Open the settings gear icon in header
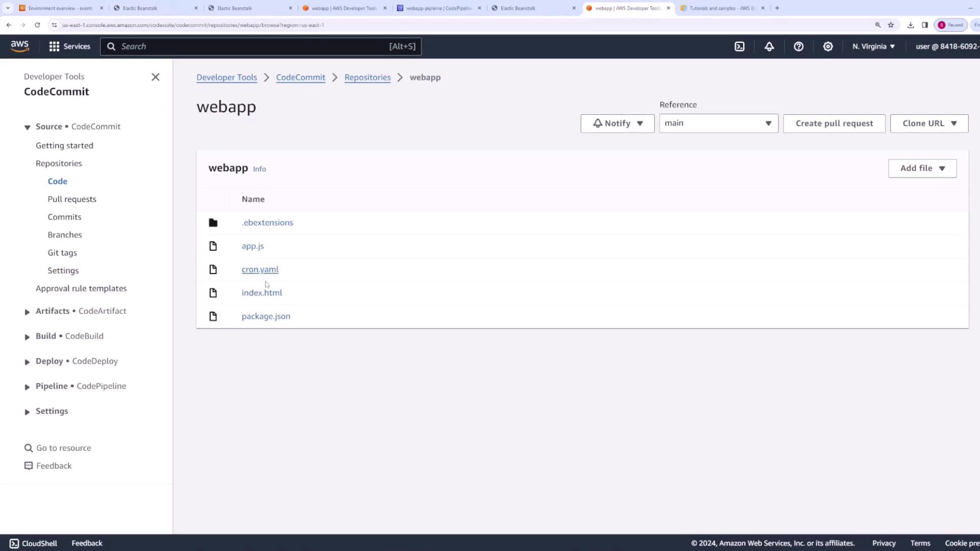 (x=828, y=46)
